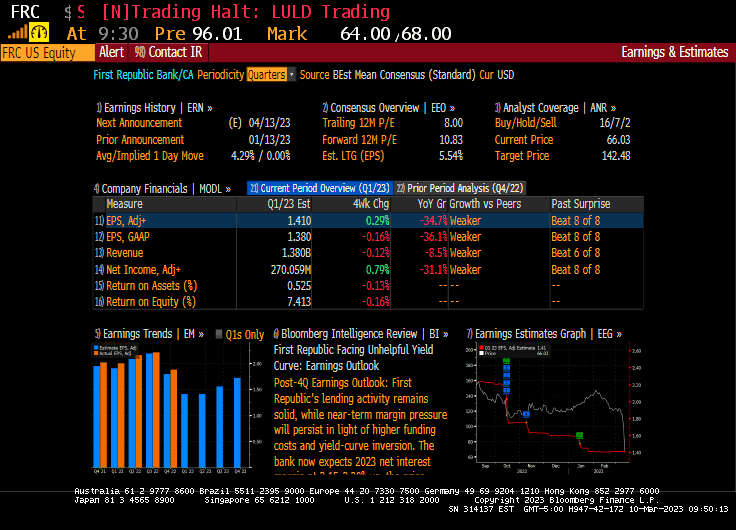The image size is (736, 530).
Task: Open Earnings Estimates Graph EEG link
Action: coord(544,334)
